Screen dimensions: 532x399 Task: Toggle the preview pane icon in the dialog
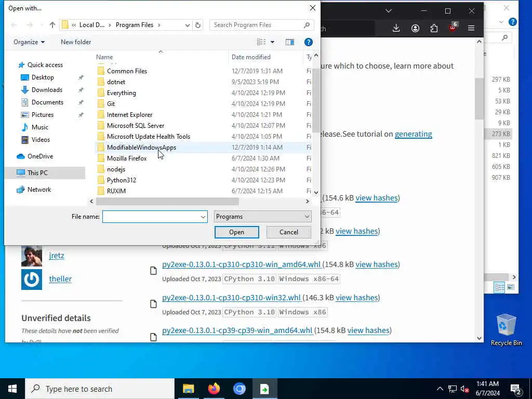click(x=290, y=42)
